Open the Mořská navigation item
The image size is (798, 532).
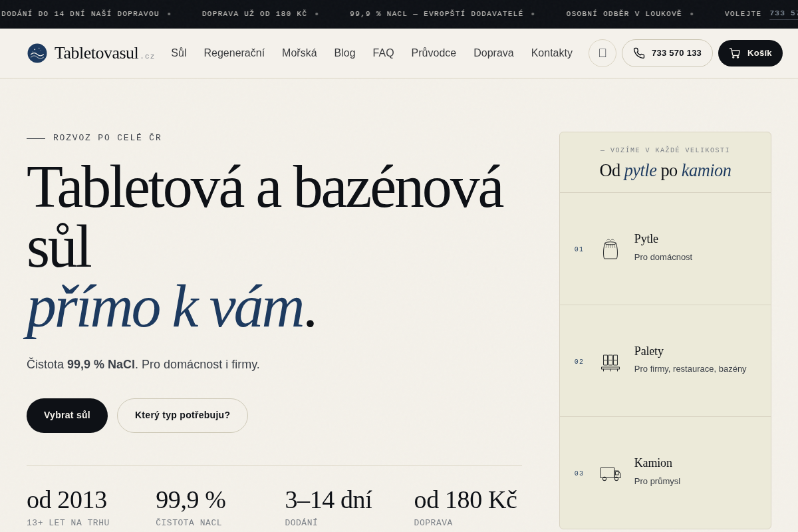tap(299, 53)
